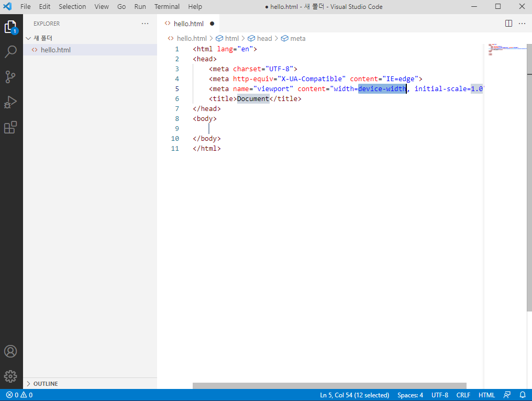Click selected device-width text
Screen dimensions: 532x401
tap(382, 89)
